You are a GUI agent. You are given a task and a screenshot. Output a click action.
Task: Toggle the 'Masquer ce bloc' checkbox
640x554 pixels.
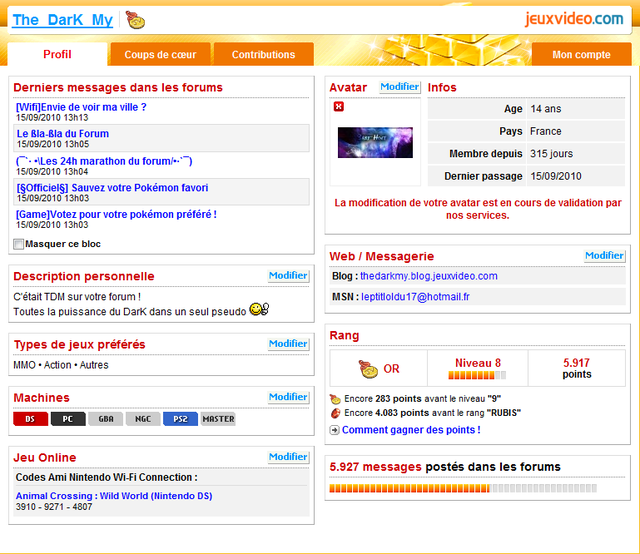click(19, 244)
